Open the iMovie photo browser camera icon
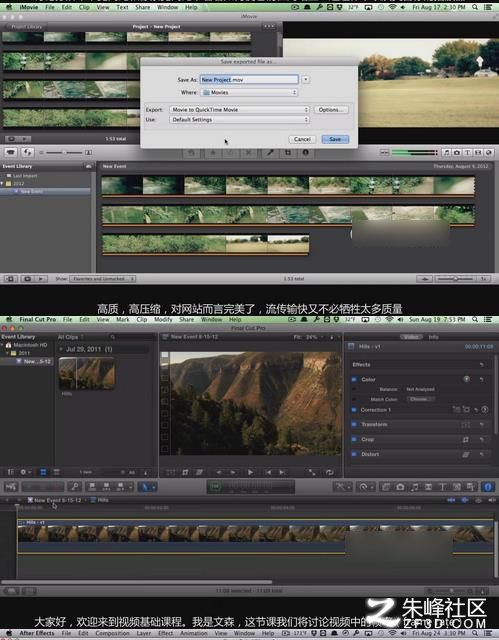Viewport: 499px width, 640px height. 457,153
